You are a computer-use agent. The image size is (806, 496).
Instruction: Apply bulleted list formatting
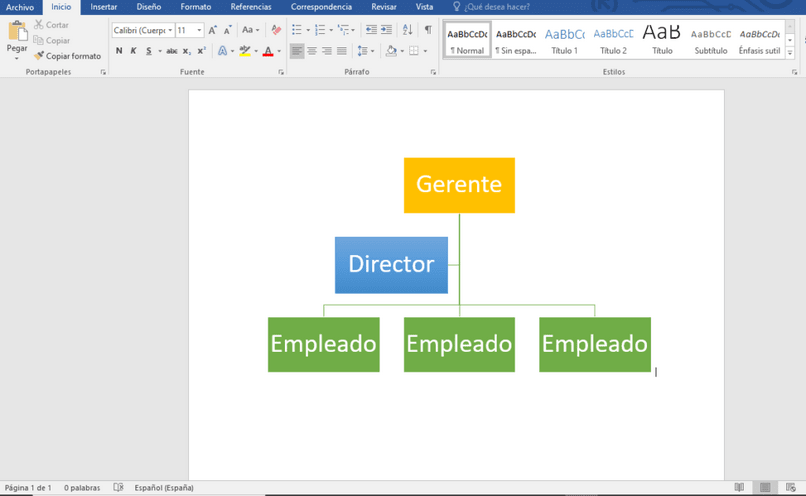click(x=297, y=30)
